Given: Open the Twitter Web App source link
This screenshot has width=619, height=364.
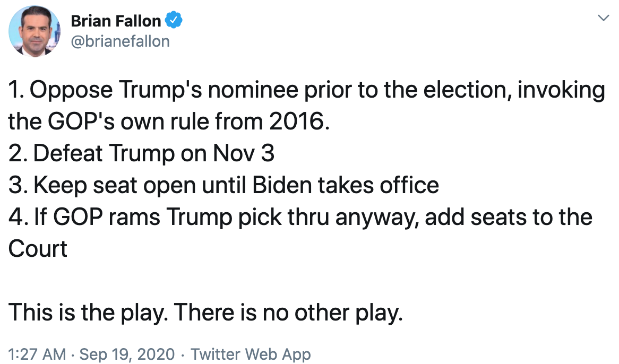Looking at the screenshot, I should [x=251, y=354].
